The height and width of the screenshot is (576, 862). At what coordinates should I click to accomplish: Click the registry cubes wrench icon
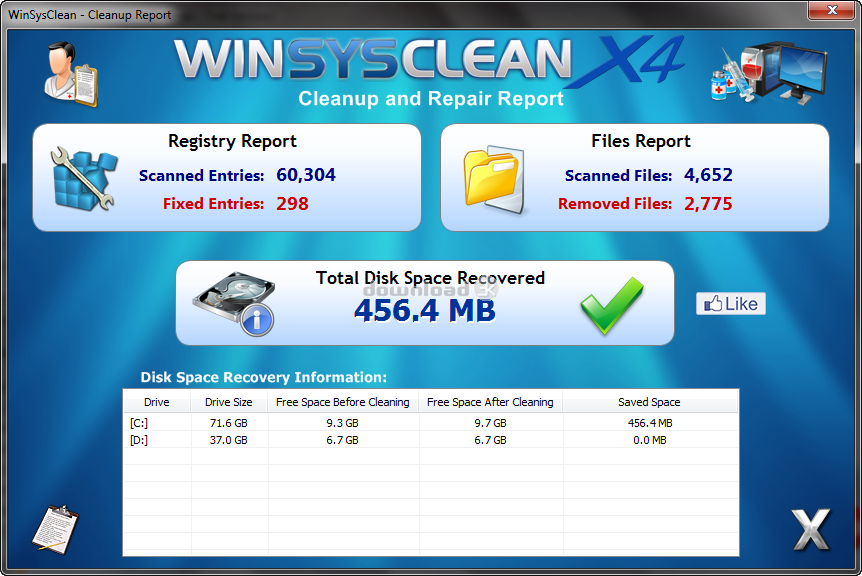pos(84,179)
